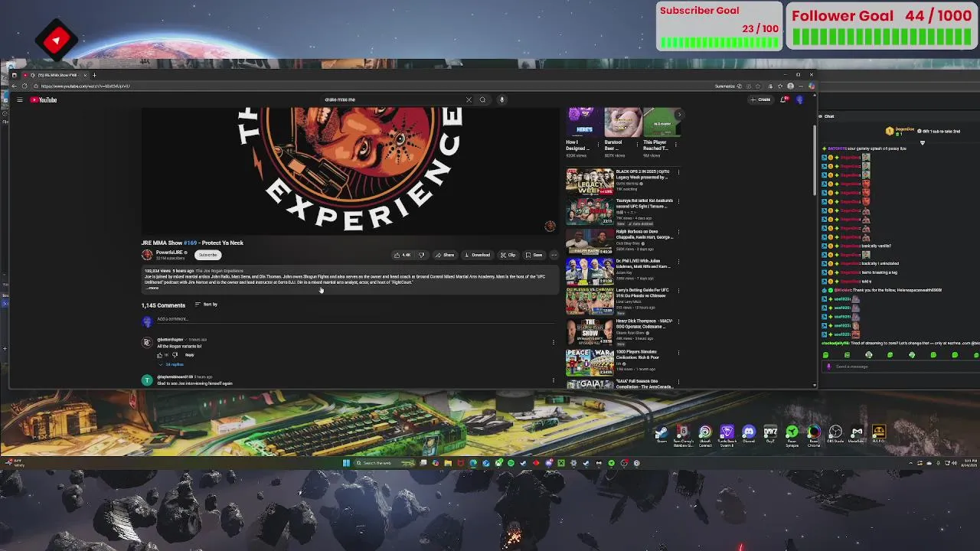Reply to the 'All the Rogan variants' comment
Screen dimensions: 980x551
(x=189, y=355)
